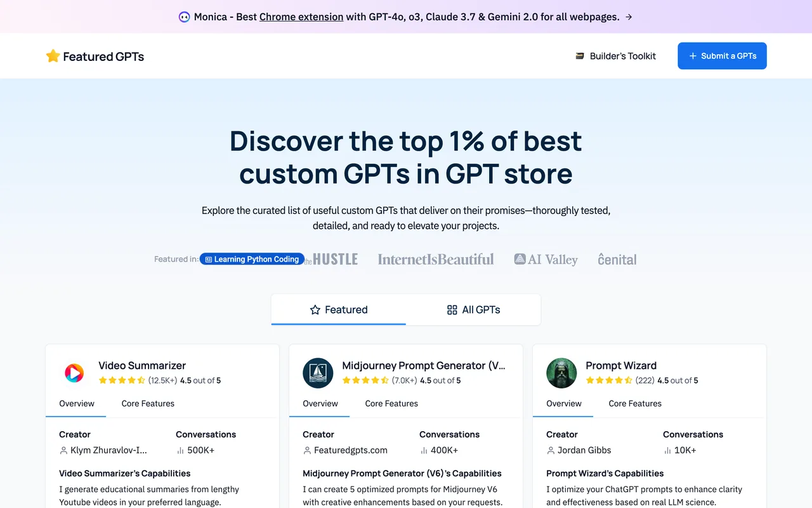Switch to the All GPTs tab
The image size is (812, 508).
click(x=473, y=310)
